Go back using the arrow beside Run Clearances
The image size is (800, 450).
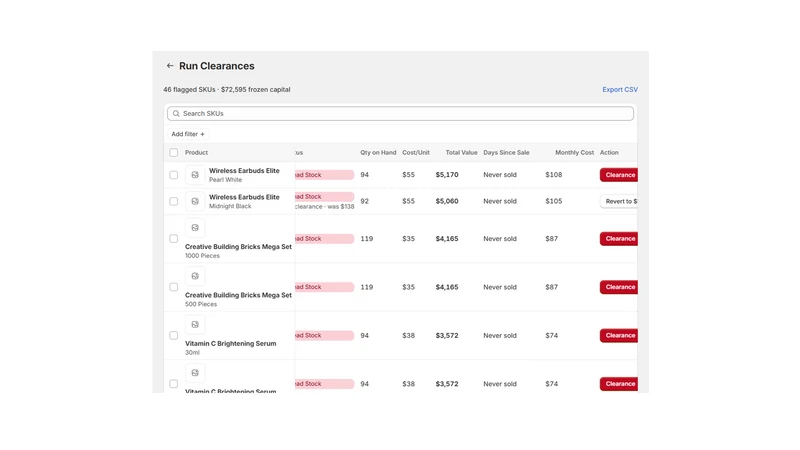(x=170, y=66)
